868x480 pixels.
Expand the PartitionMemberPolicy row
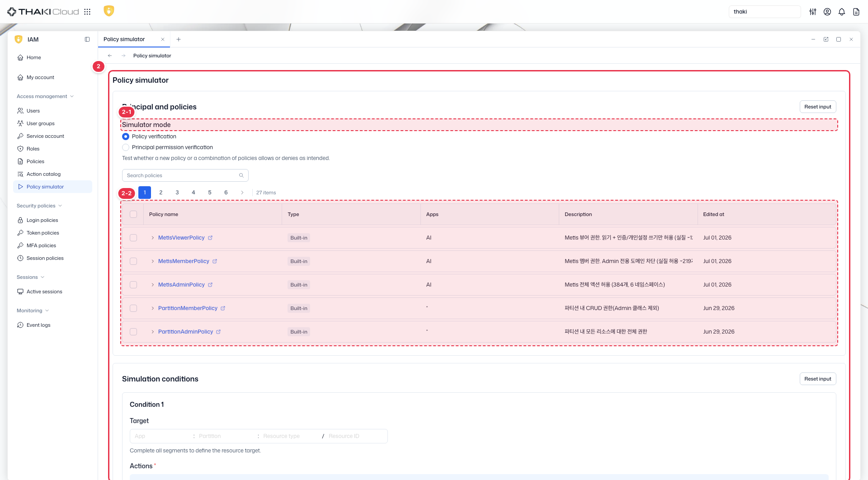(153, 308)
